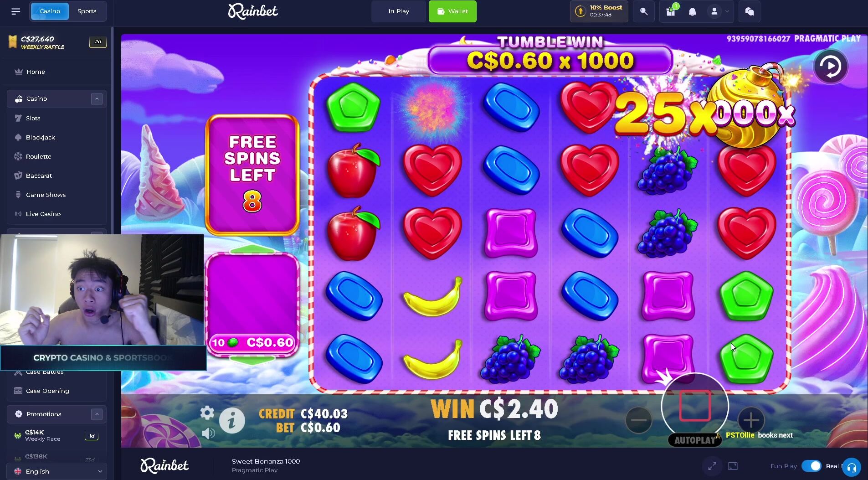868x480 pixels.
Task: Open the green Wallet button
Action: [x=452, y=11]
